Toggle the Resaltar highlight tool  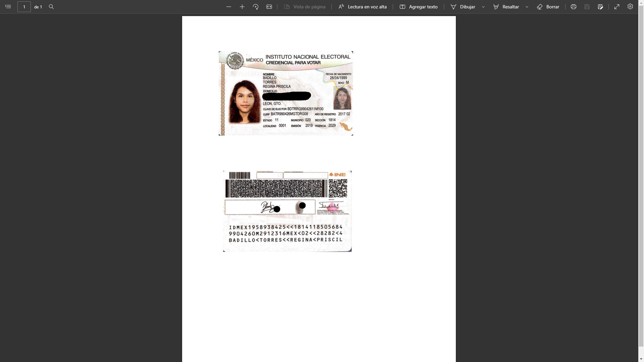(x=506, y=7)
